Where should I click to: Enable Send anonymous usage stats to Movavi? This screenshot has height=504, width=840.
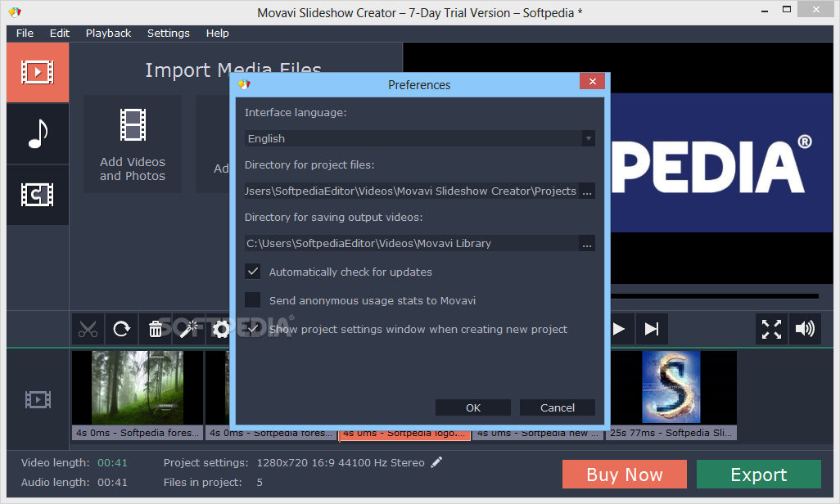point(252,300)
